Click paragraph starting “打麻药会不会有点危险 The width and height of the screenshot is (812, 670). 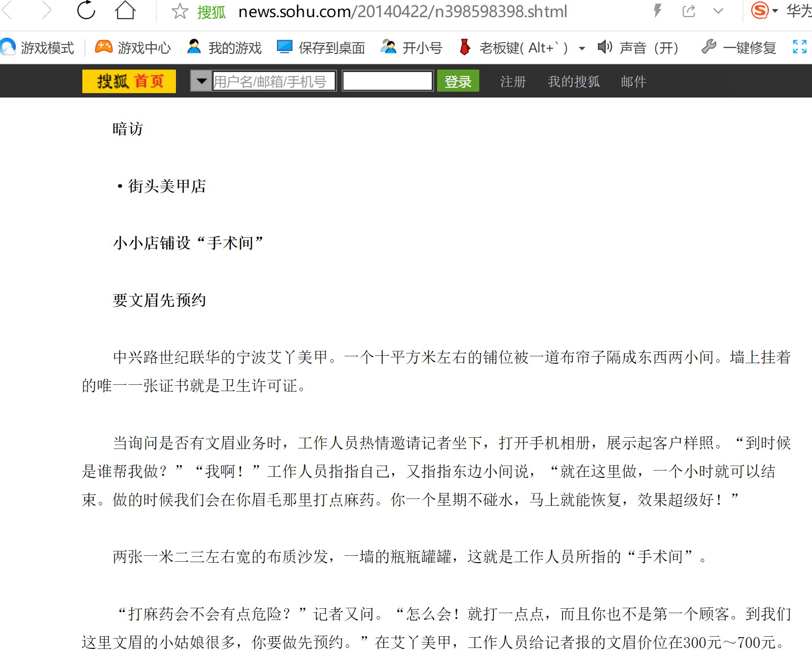point(436,628)
